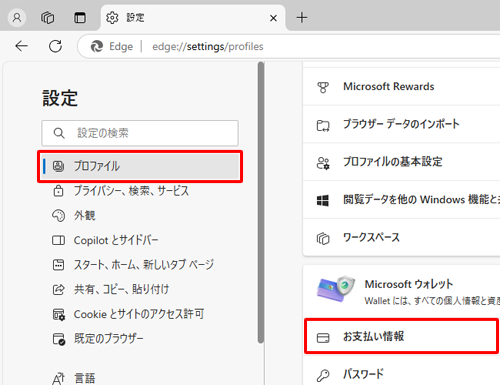Viewport: 500px width, 385px height.
Task: Open 外観 settings section
Action: [140, 216]
